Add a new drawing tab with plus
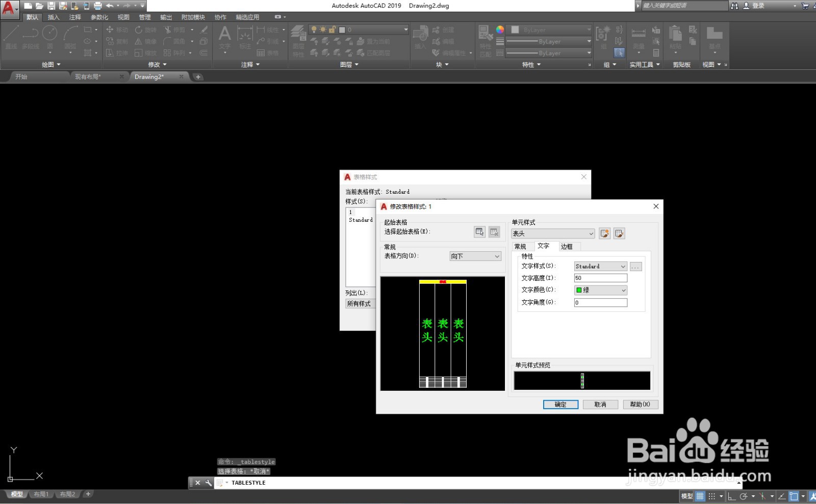This screenshot has height=504, width=816. tap(198, 77)
